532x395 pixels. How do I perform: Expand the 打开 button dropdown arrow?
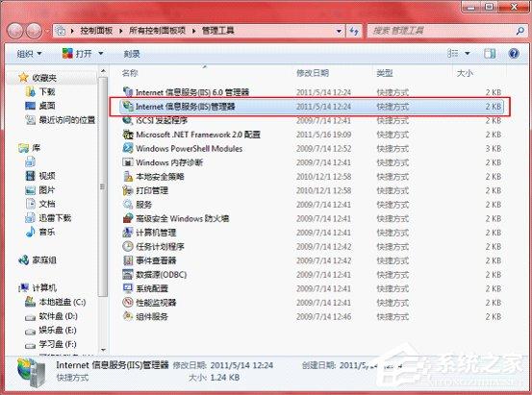tap(101, 54)
